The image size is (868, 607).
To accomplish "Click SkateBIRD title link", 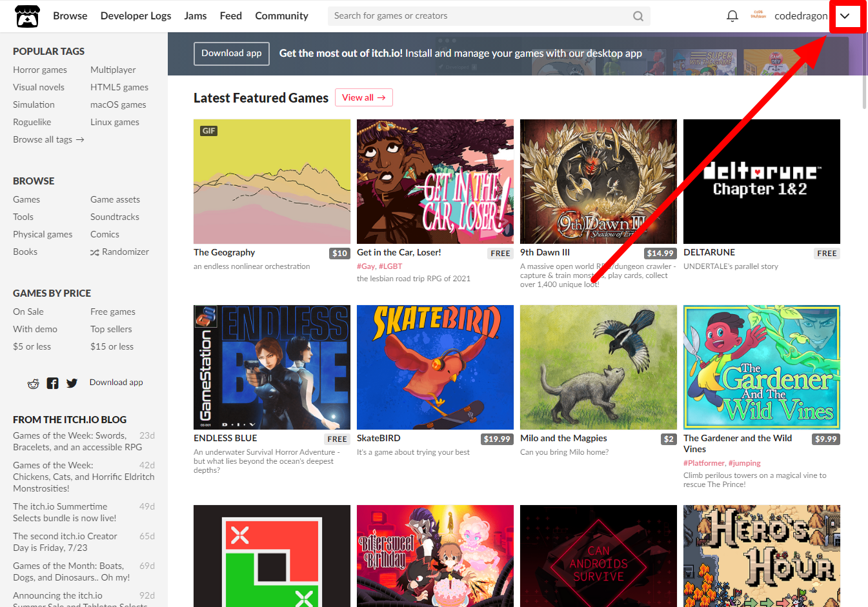I will point(378,438).
